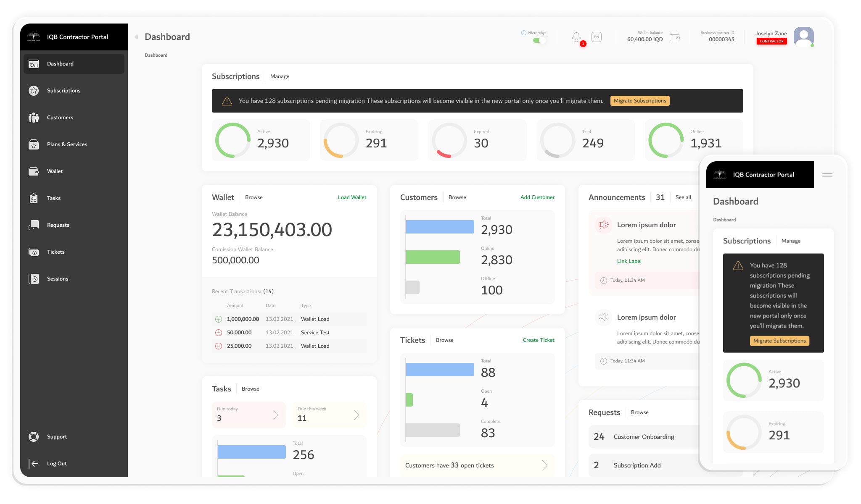This screenshot has height=504, width=861.
Task: Click the Log Out arrow icon
Action: (x=34, y=464)
